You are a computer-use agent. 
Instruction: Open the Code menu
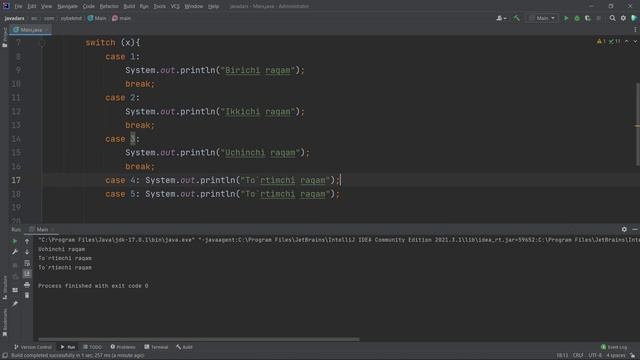pos(89,7)
